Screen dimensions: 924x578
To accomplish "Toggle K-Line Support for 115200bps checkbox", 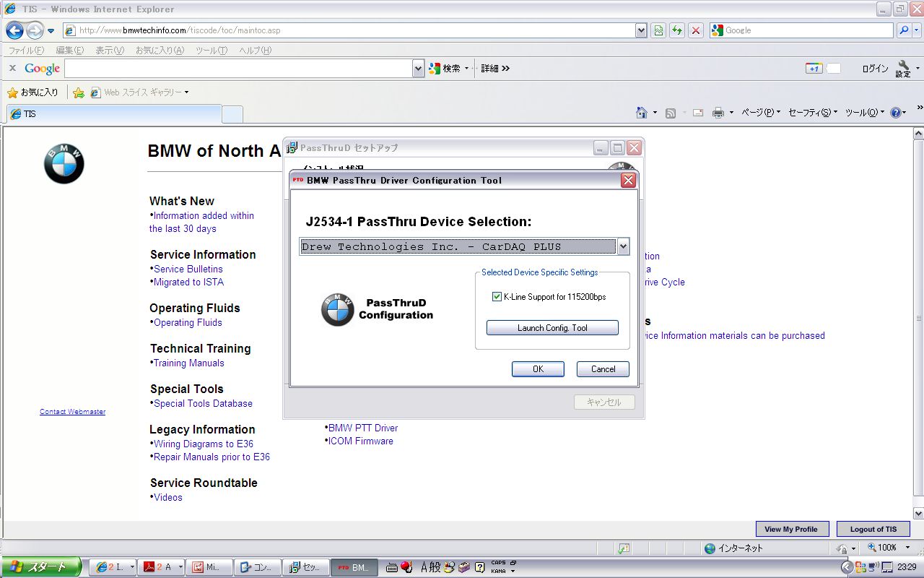I will [497, 297].
